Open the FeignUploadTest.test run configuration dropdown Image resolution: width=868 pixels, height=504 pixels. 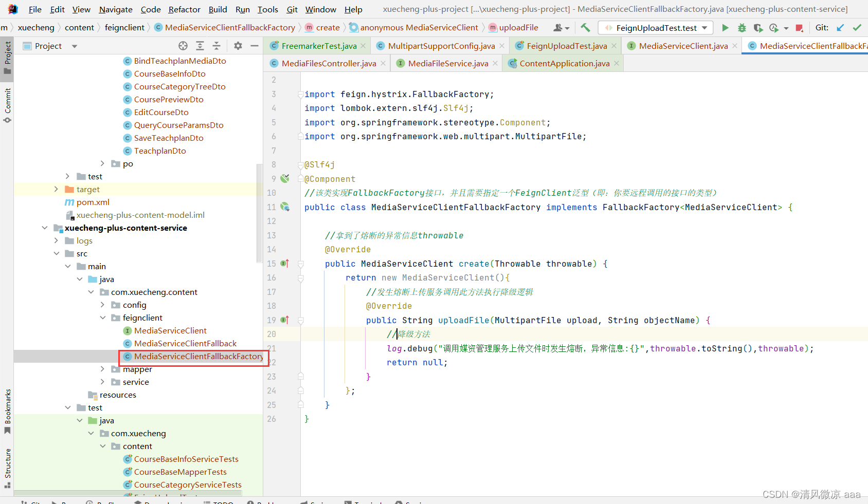coord(656,28)
